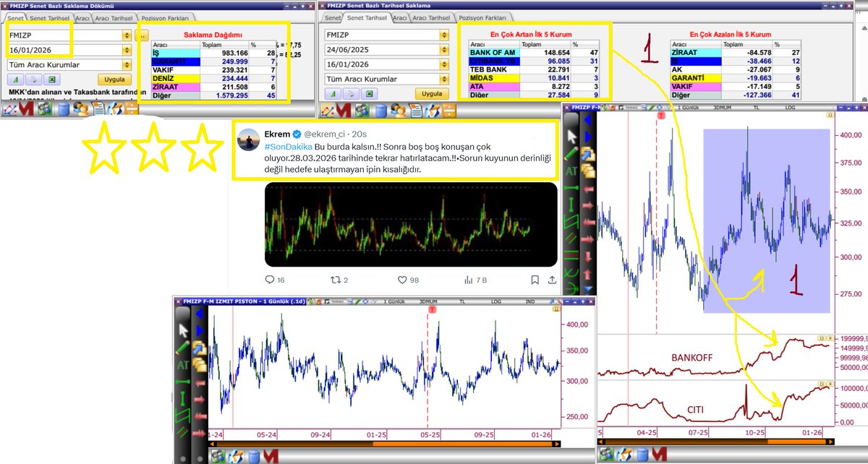The image size is (868, 464).
Task: Click the '..' browse button beside FMIZP field
Action: click(x=142, y=35)
